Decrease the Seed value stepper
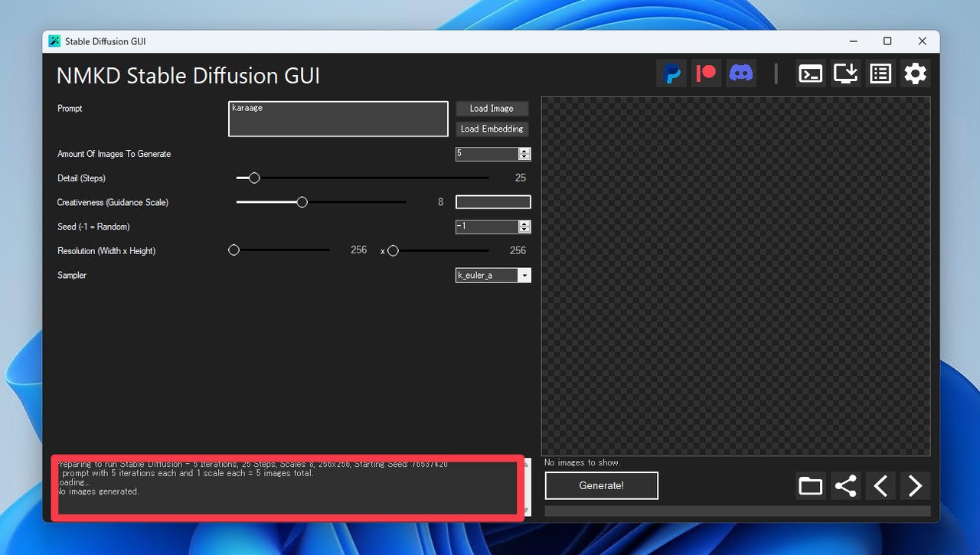980x555 pixels. pos(525,230)
